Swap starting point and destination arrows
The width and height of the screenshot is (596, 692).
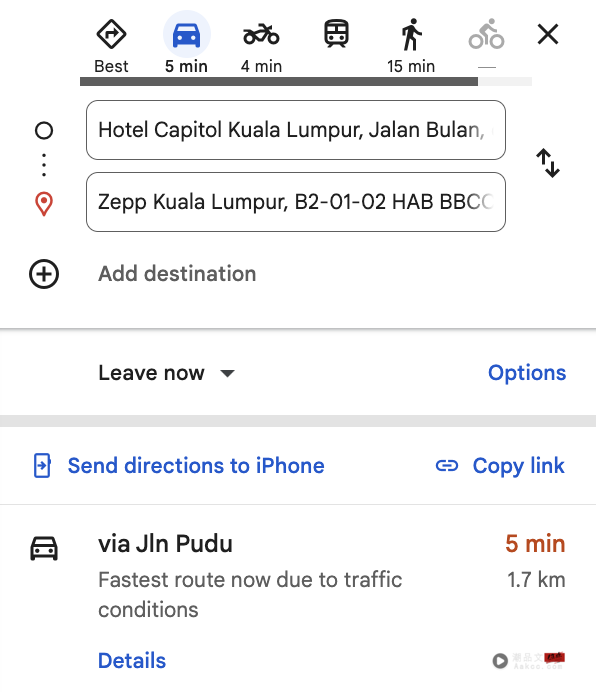click(x=548, y=163)
